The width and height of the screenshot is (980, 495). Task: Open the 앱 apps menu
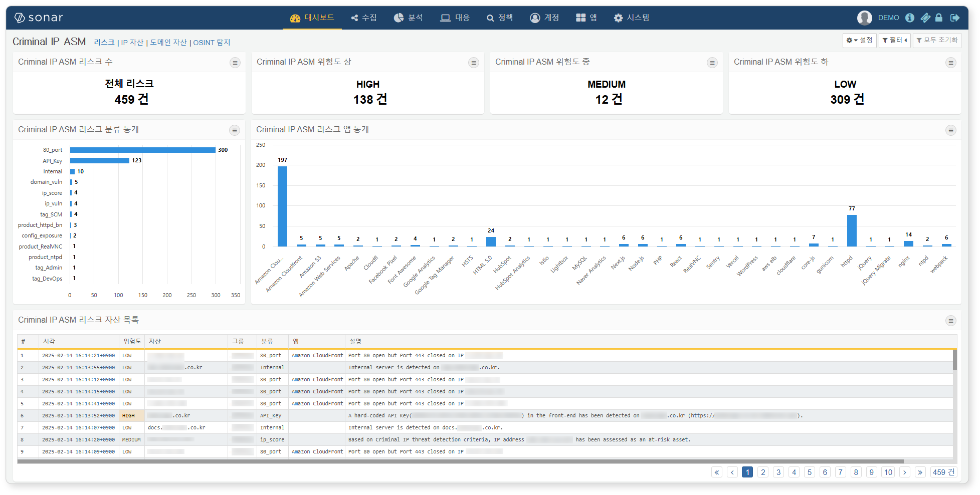(x=586, y=18)
